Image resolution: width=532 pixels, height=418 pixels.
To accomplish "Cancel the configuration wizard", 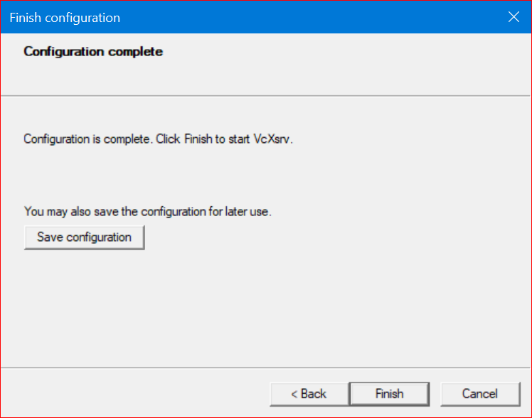I will tap(480, 394).
